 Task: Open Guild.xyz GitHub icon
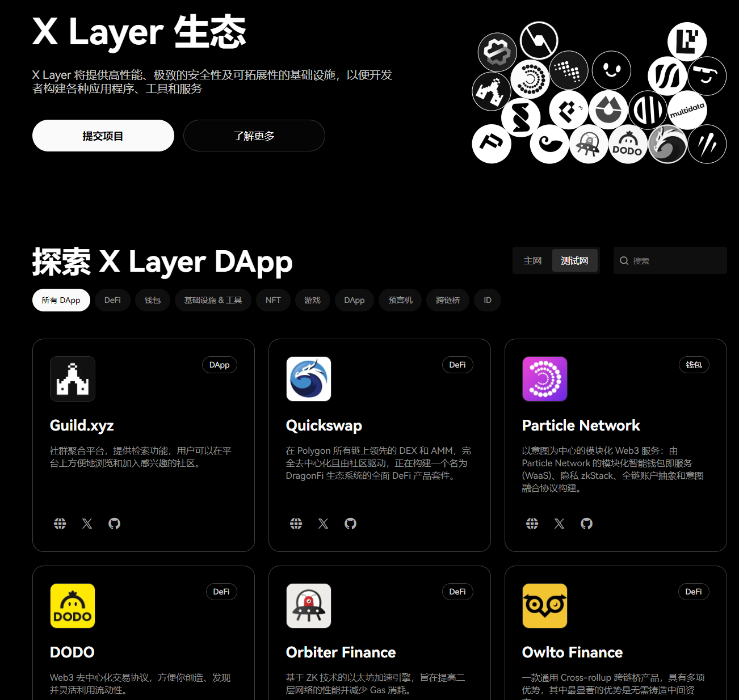pyautogui.click(x=114, y=524)
